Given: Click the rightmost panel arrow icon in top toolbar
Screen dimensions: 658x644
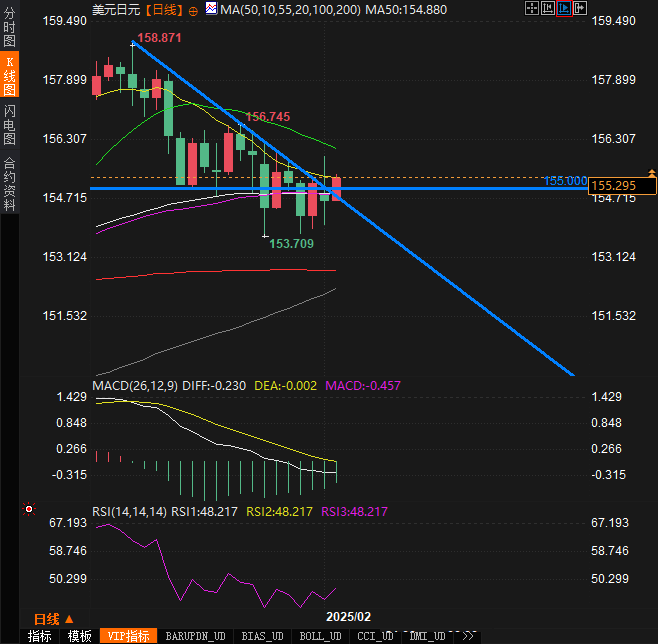Looking at the screenshot, I should coord(580,8).
